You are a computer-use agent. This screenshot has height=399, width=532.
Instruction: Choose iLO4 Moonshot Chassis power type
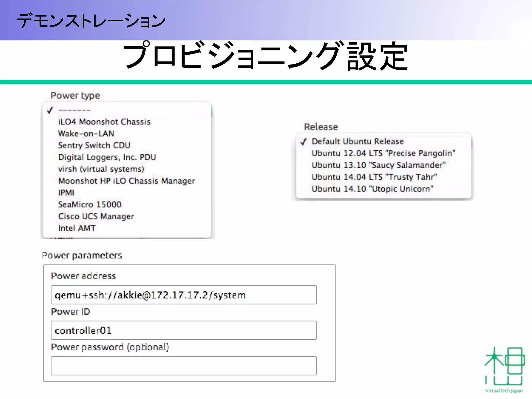point(127,122)
